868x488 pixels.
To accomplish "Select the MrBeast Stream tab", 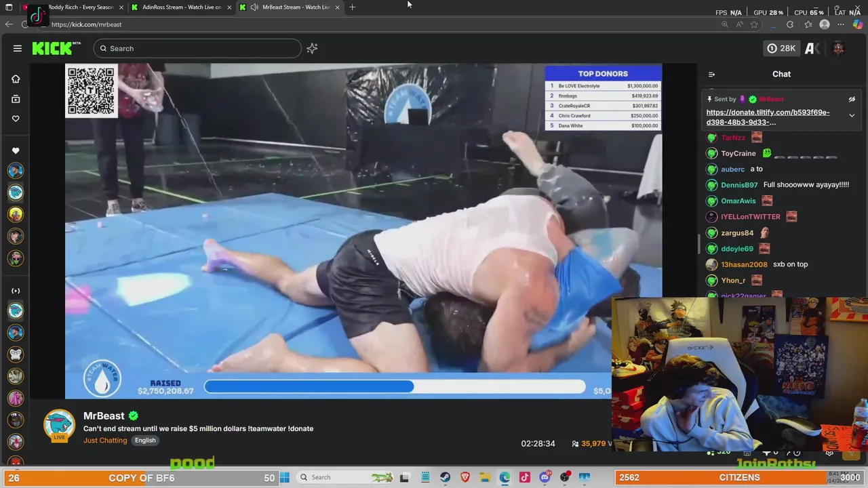I will point(290,7).
